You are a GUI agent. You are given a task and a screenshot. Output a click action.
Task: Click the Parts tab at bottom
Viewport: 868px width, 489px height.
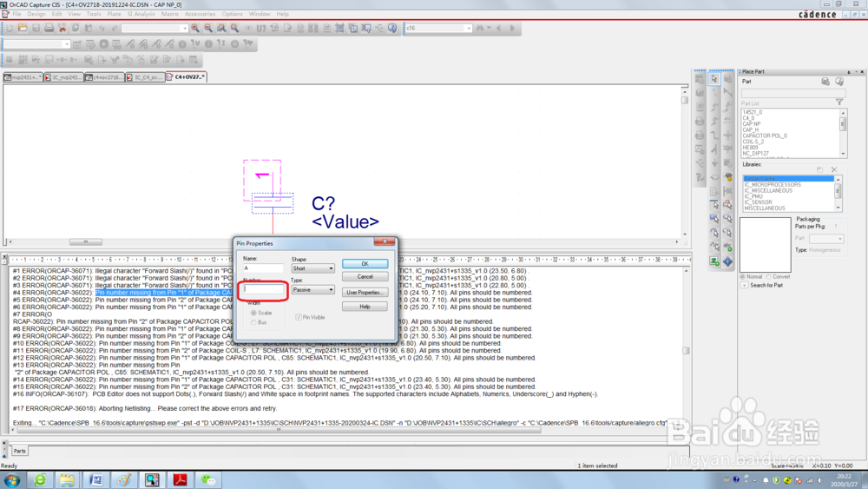19,451
